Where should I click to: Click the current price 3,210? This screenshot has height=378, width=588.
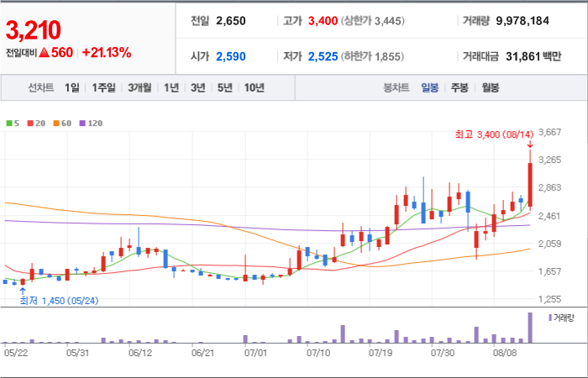33,30
